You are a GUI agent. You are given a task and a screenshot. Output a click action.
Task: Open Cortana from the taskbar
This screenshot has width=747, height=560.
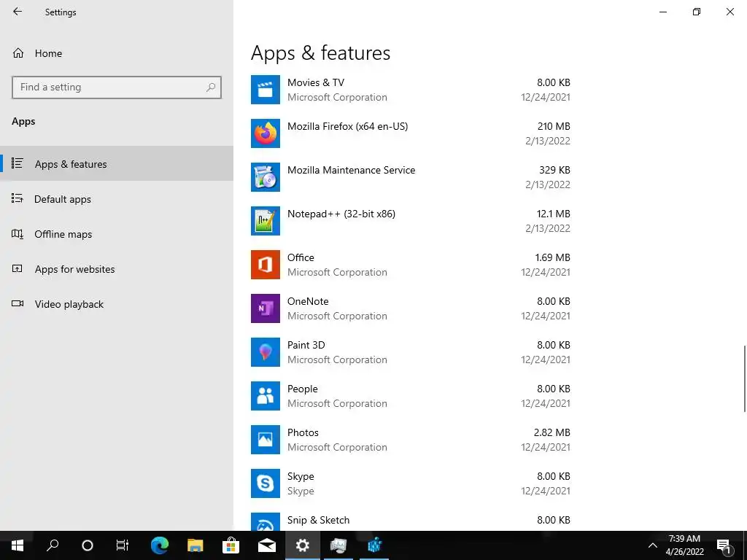click(x=88, y=545)
